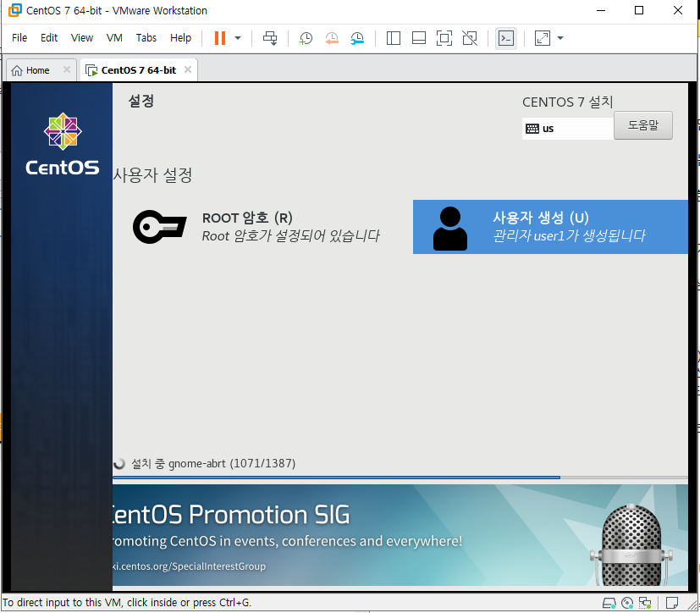This screenshot has height=613, width=700.
Task: Pause the virtual machine
Action: [x=219, y=38]
